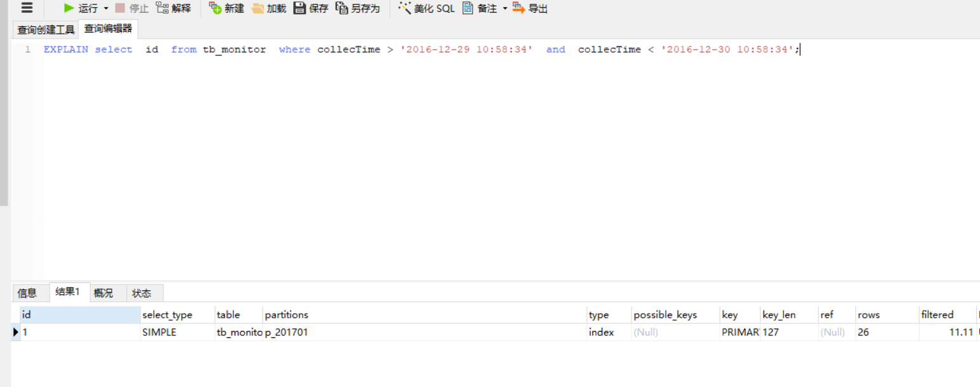The image size is (980, 387).
Task: Click 另存为 save-as button
Action: 357,8
